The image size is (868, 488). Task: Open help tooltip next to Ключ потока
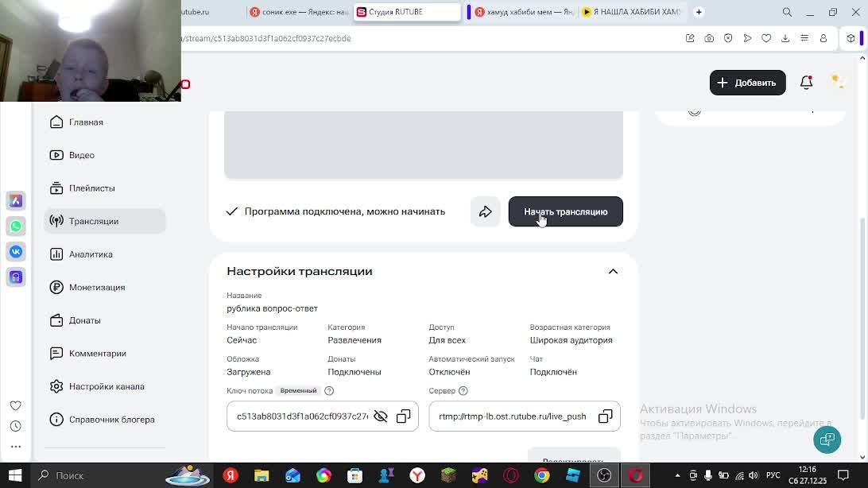pyautogui.click(x=329, y=390)
